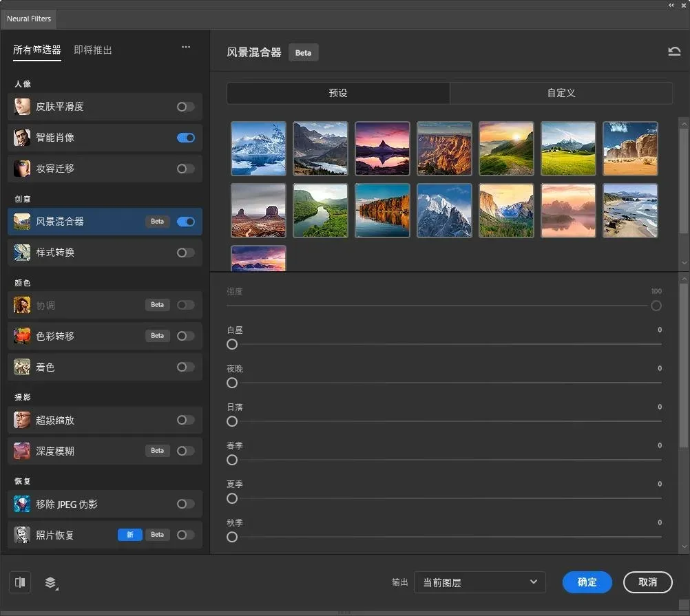The height and width of the screenshot is (616, 690).
Task: Turn on the 着色 toggle
Action: [x=185, y=367]
